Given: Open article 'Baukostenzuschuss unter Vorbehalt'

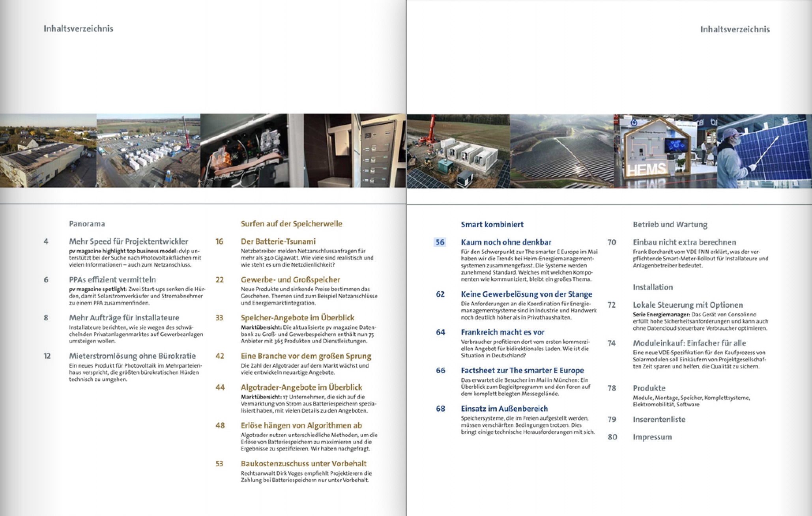Looking at the screenshot, I should pos(303,464).
